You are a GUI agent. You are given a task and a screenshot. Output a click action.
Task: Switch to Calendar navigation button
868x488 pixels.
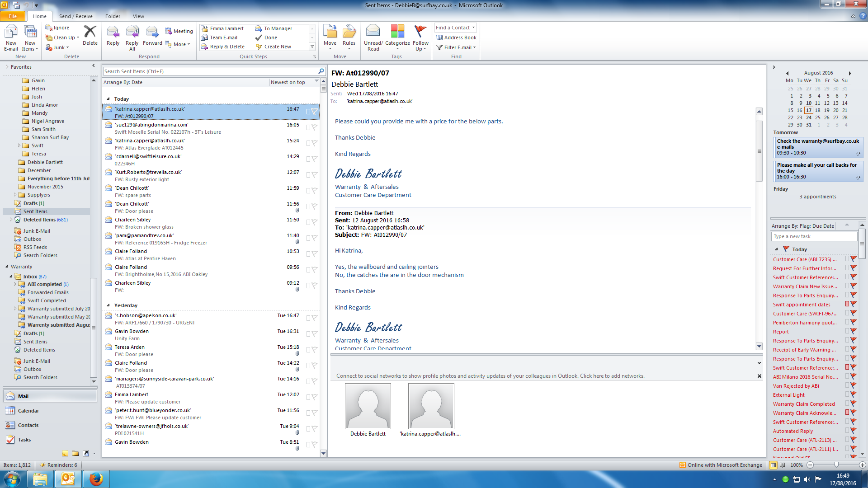tap(28, 411)
